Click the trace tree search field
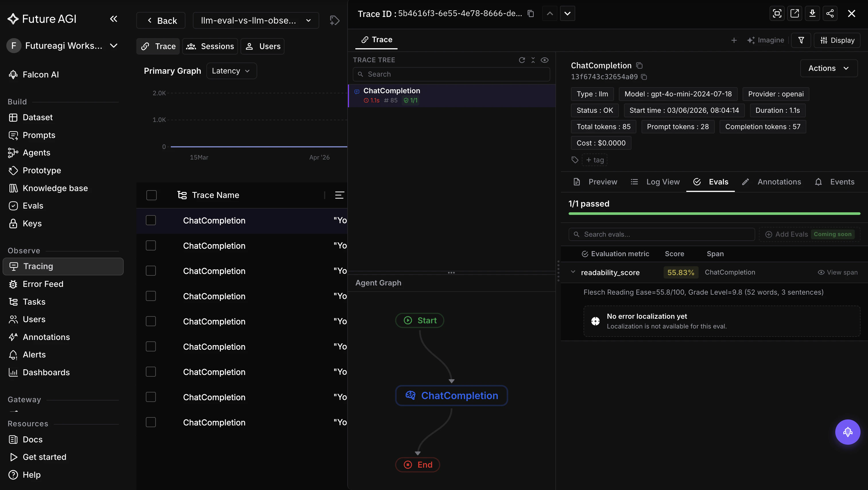Screen dimensions: 868x490 pyautogui.click(x=451, y=74)
